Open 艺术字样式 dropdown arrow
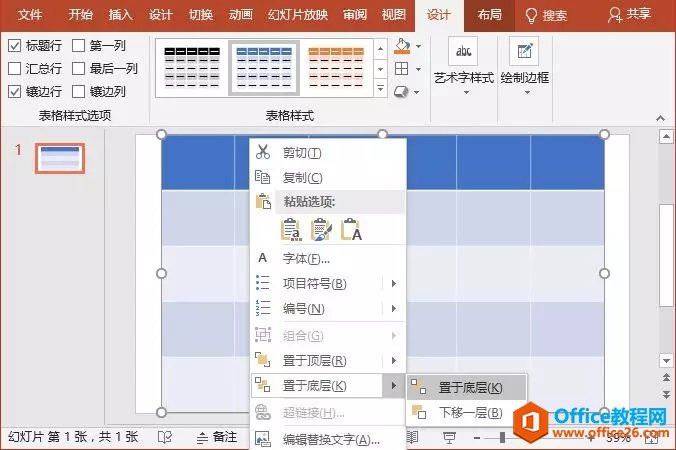This screenshot has height=450, width=676. pyautogui.click(x=466, y=92)
